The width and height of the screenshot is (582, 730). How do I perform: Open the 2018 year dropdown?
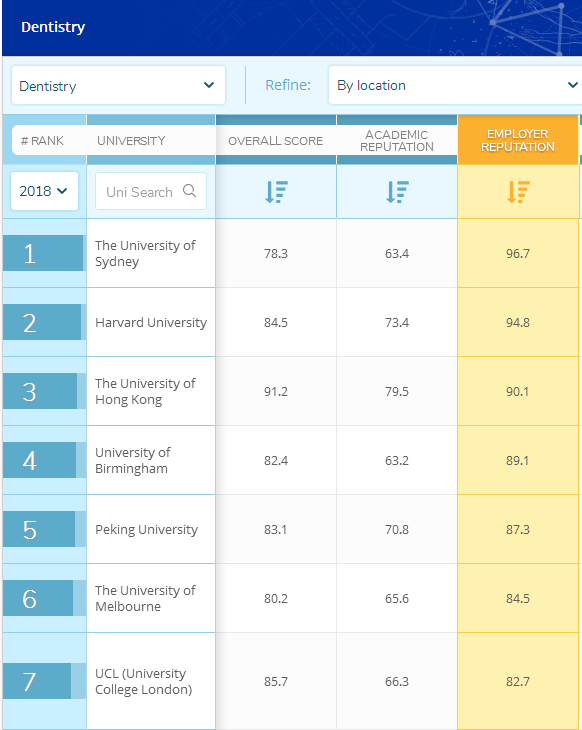click(x=44, y=191)
